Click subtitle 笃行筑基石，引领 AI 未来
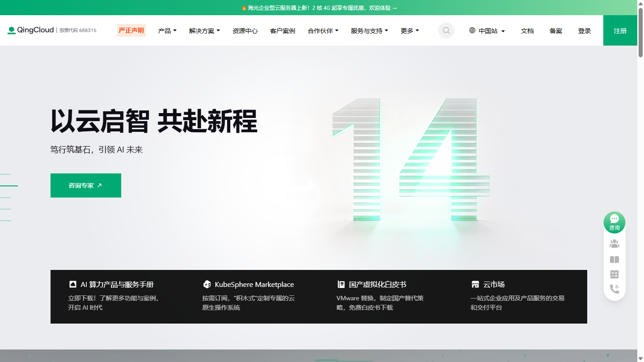The width and height of the screenshot is (644, 362). 97,150
